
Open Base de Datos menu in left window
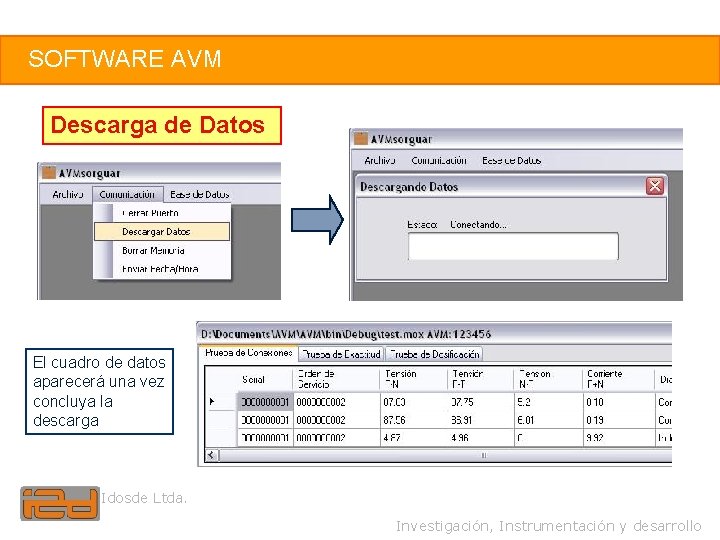pyautogui.click(x=199, y=194)
